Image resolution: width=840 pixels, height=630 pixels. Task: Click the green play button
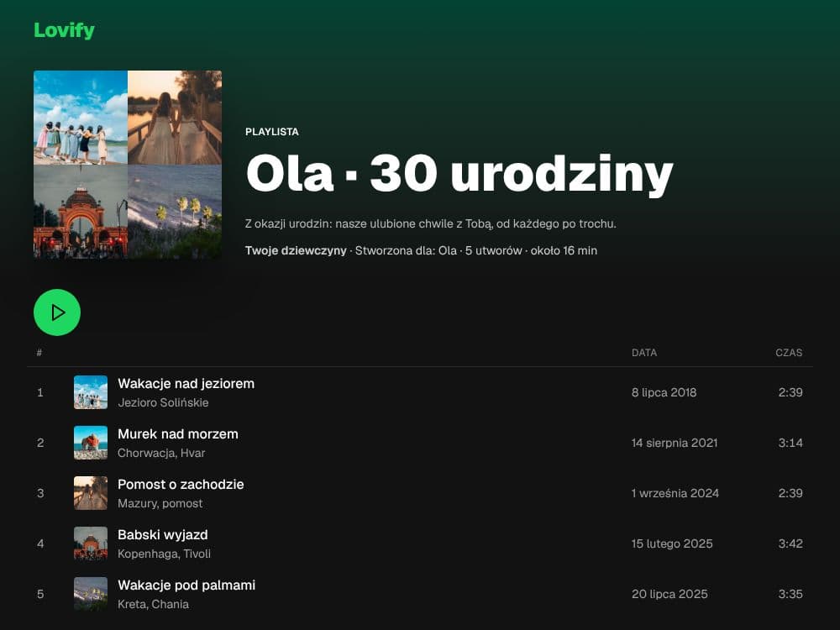(x=57, y=312)
